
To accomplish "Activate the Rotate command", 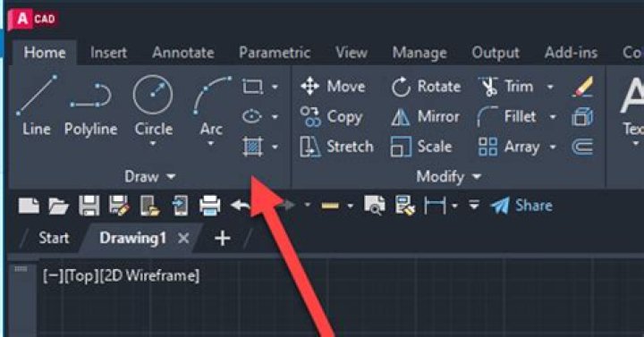I will [426, 87].
